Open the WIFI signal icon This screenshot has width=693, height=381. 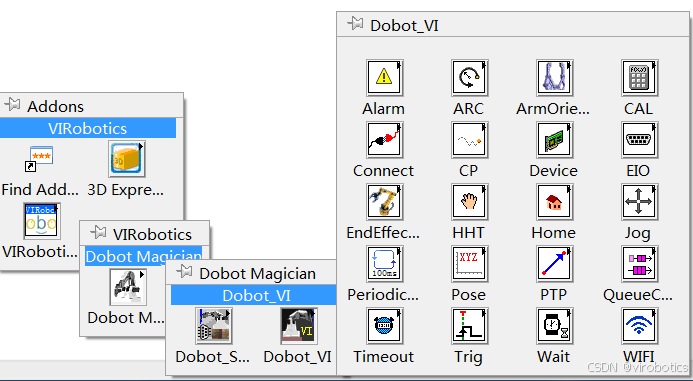pos(639,326)
